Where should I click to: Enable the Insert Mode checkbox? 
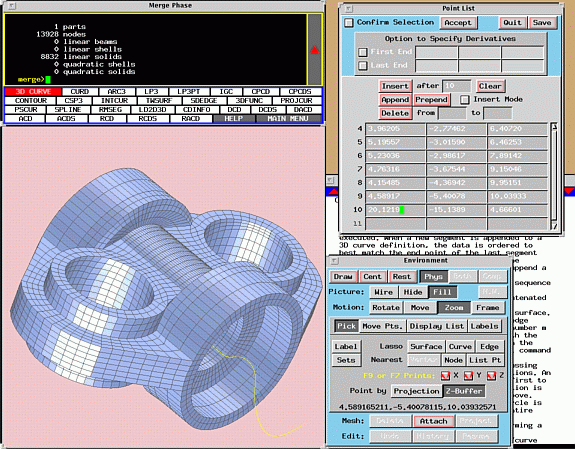click(464, 100)
